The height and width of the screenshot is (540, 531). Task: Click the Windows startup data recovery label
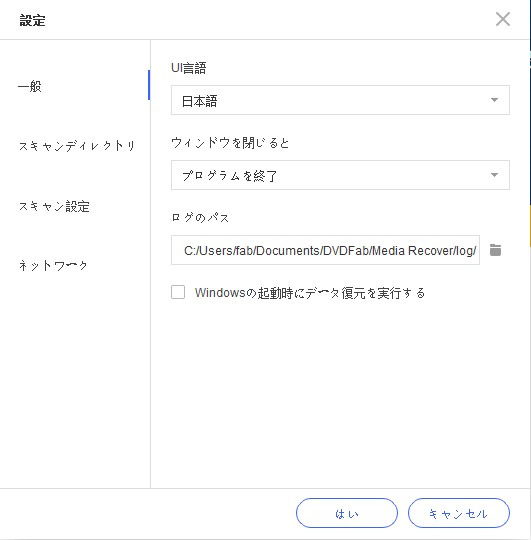click(x=310, y=293)
